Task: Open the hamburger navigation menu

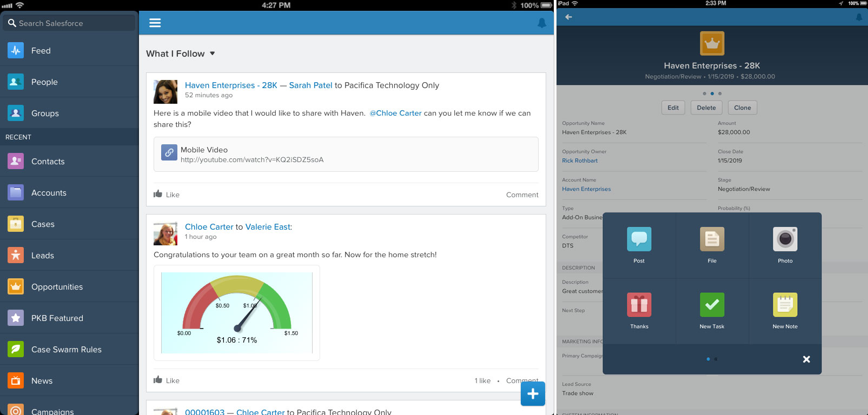Action: [x=155, y=23]
